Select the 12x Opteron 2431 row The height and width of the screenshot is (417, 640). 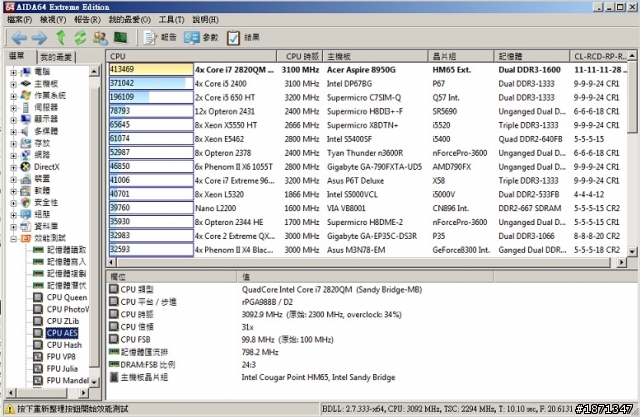367,111
